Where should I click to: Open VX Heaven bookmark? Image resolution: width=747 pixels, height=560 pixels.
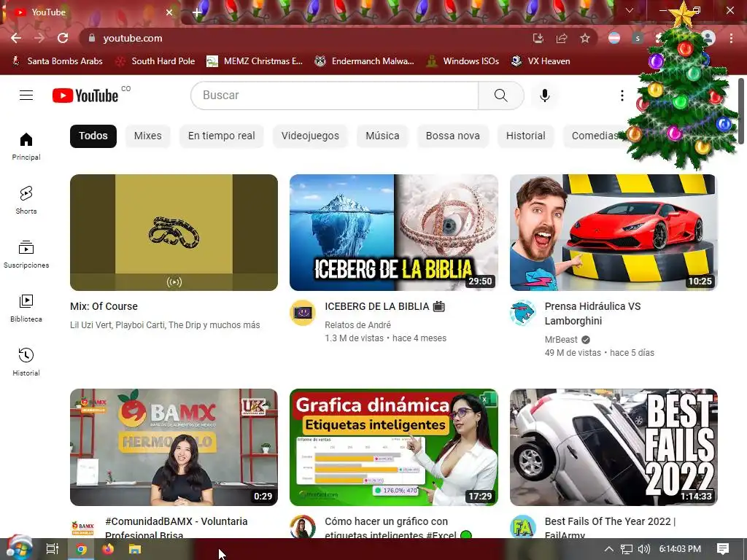pos(541,61)
